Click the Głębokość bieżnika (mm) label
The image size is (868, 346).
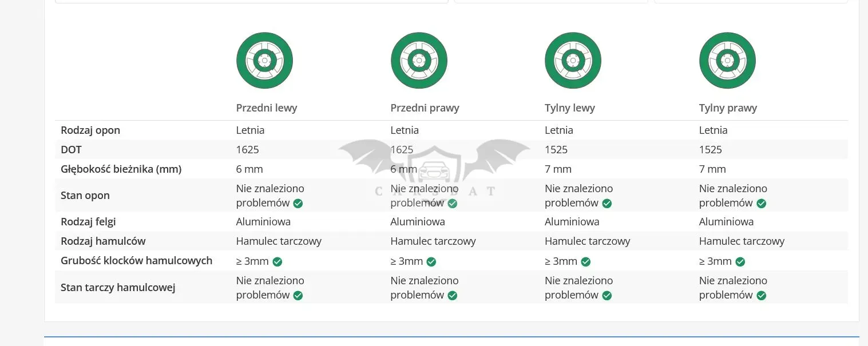click(x=121, y=169)
